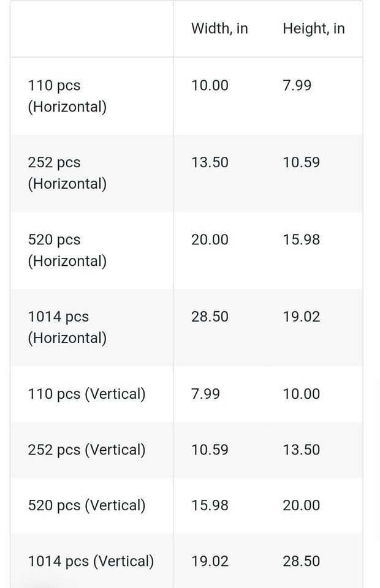
Task: Select the 520 pcs (Horizontal) row label
Action: (67, 251)
